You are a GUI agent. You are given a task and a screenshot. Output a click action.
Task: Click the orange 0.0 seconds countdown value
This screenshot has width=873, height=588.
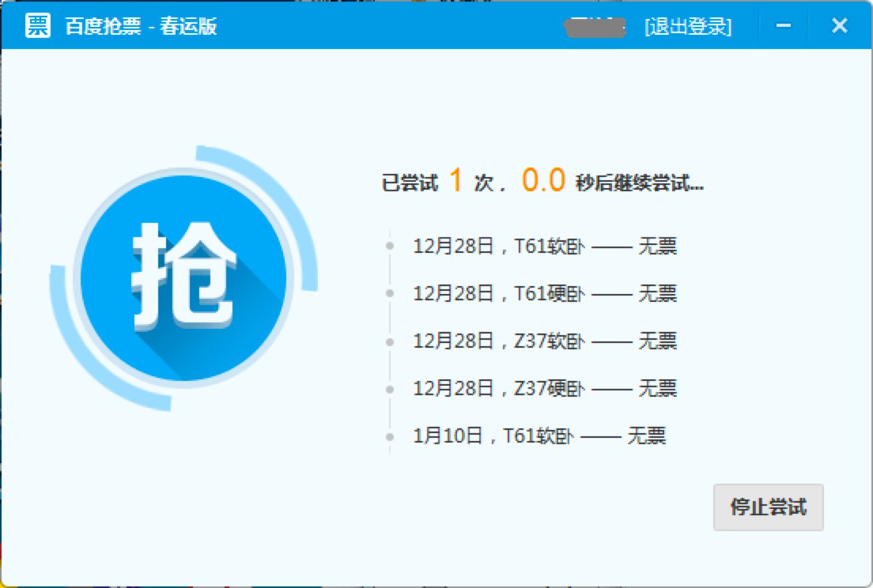(543, 180)
